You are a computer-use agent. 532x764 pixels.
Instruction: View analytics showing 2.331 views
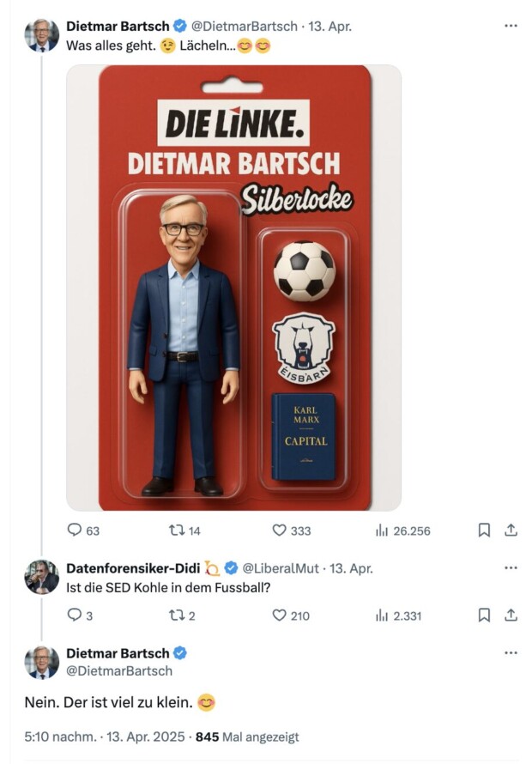click(x=382, y=615)
